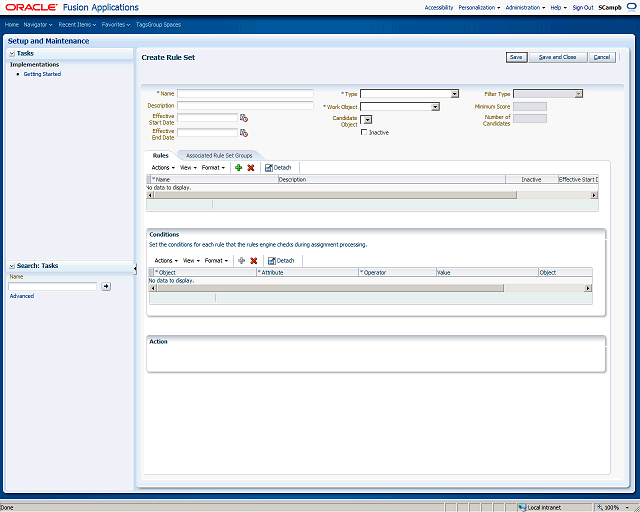Screen dimensions: 640x512
Task: Open the Getting Started link
Action: tap(42, 74)
